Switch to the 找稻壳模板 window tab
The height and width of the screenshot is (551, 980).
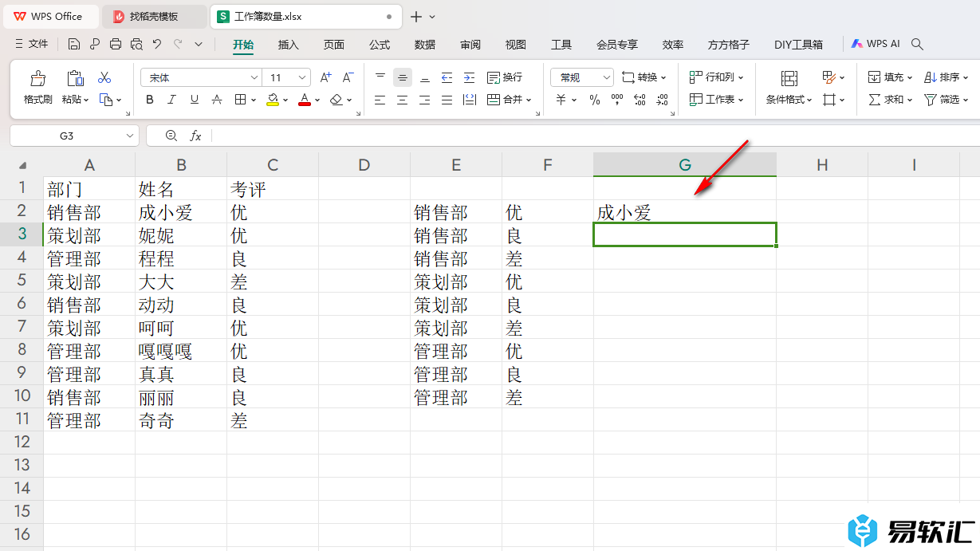pyautogui.click(x=154, y=16)
